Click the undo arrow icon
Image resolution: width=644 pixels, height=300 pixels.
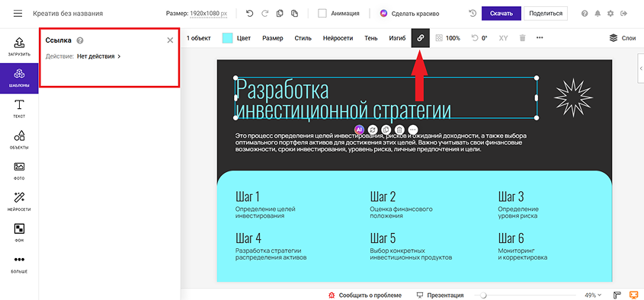[250, 14]
